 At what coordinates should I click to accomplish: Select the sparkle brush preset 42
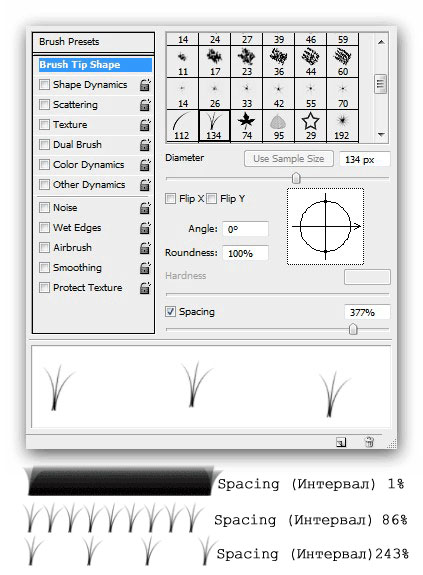(279, 94)
